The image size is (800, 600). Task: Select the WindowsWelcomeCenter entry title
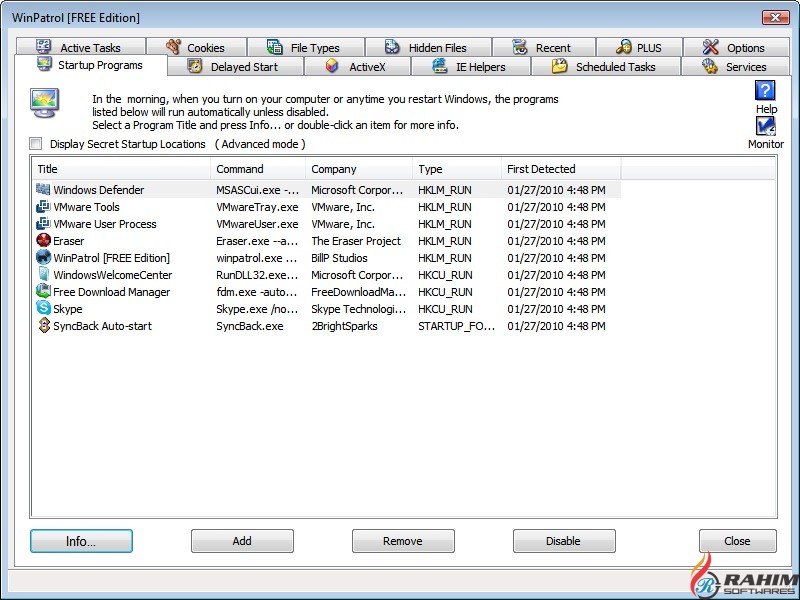click(x=113, y=274)
